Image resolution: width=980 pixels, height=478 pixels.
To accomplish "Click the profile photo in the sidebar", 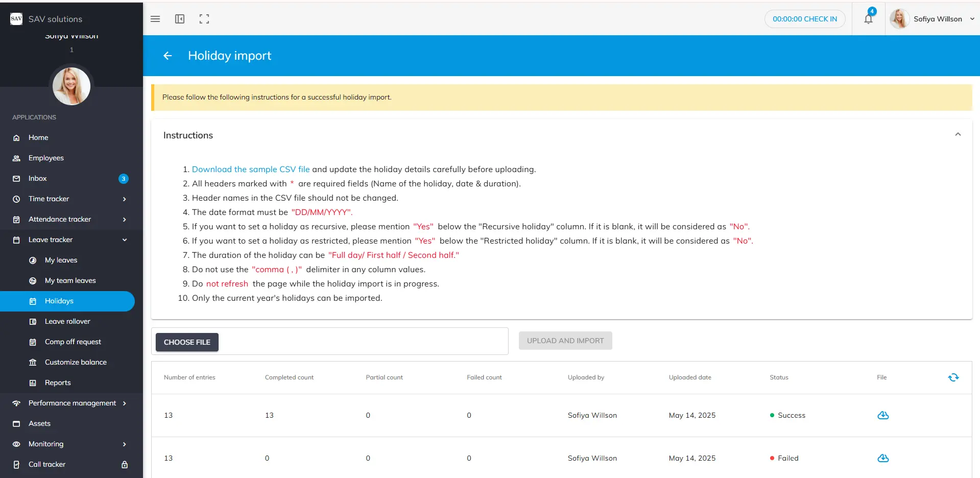I will (71, 86).
